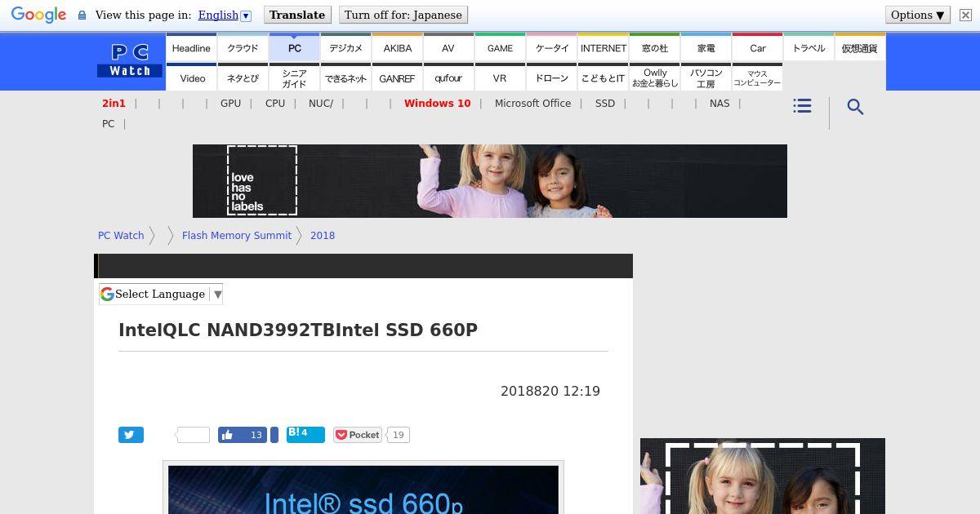Click the SSD topic link
Screen dimensions: 980x514
[605, 104]
